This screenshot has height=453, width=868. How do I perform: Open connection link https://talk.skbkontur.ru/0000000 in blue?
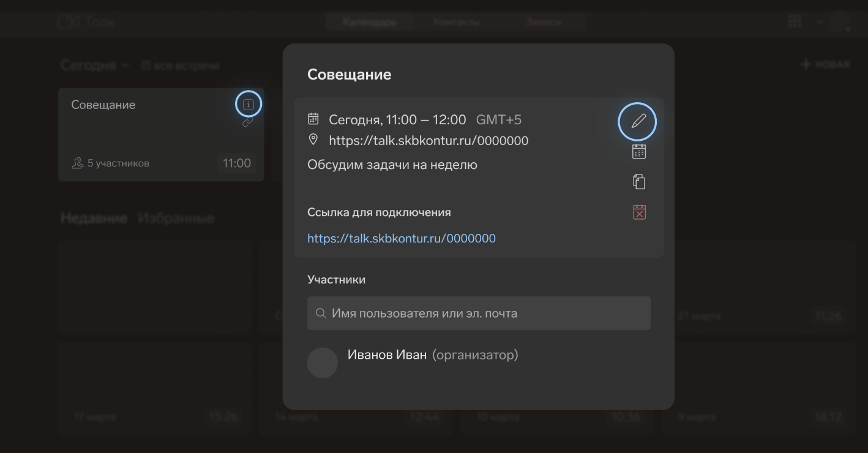[x=402, y=238]
